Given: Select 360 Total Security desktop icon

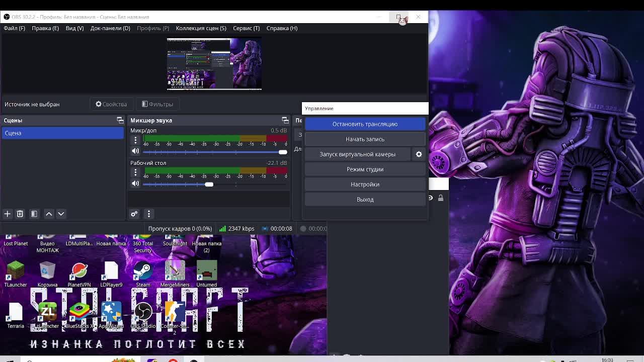Looking at the screenshot, I should click(x=143, y=244).
